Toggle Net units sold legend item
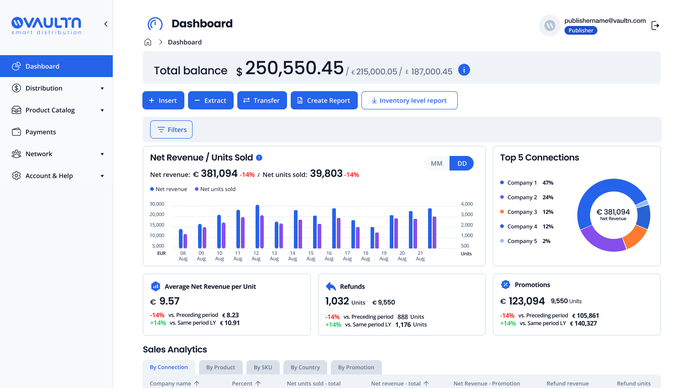The width and height of the screenshot is (690, 388). point(215,189)
